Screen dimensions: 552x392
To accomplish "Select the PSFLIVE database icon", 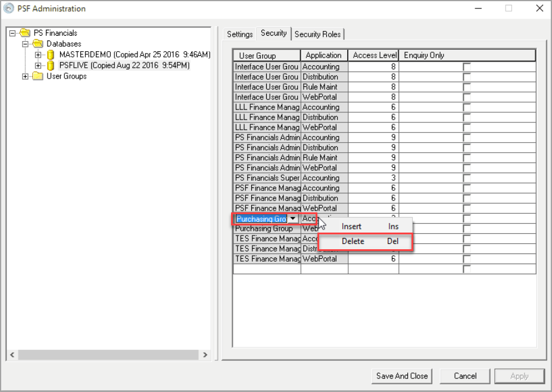I will tap(51, 65).
